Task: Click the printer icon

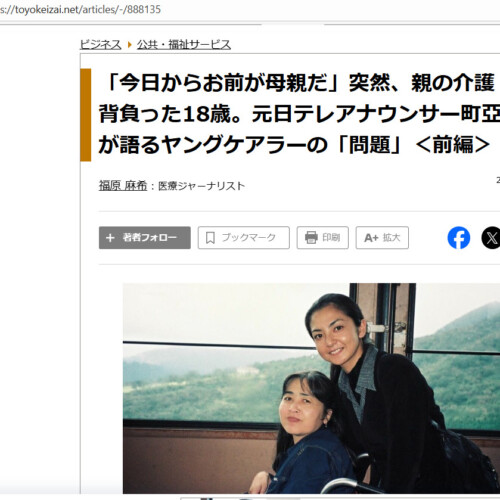Action: 311,238
